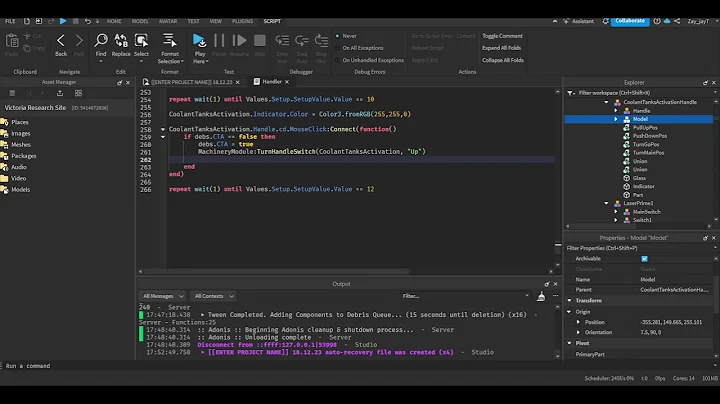Switch to the VIEW ribbon tab
This screenshot has height=404, width=720.
point(215,21)
